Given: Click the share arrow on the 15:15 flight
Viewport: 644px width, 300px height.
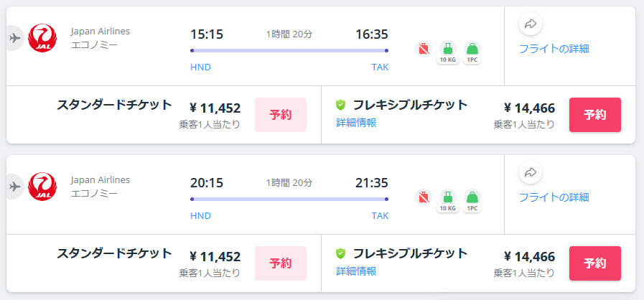Looking at the screenshot, I should pyautogui.click(x=530, y=24).
